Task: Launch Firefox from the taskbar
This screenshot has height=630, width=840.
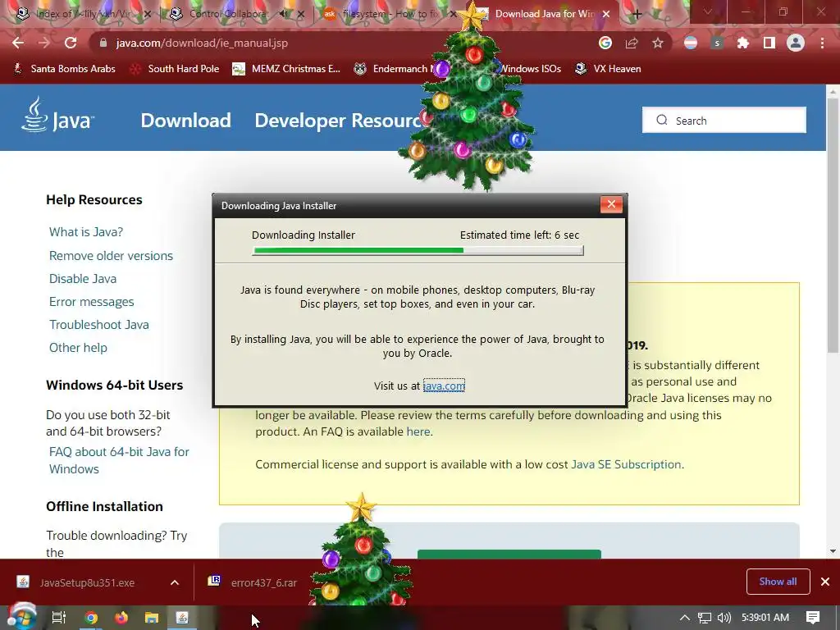Action: click(121, 618)
